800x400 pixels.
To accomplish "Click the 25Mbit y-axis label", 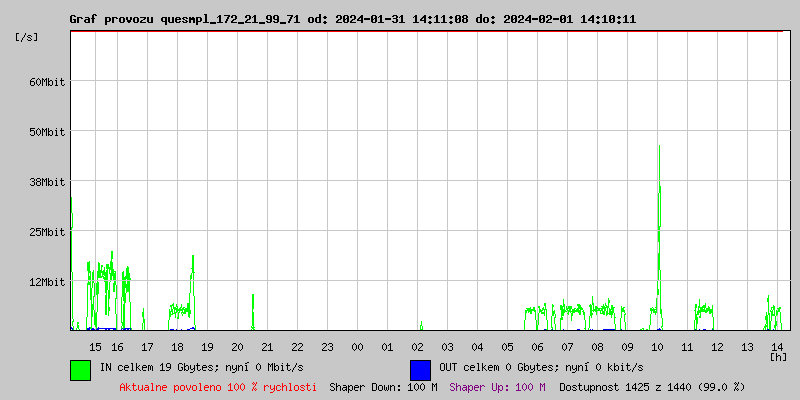I will [x=47, y=232].
